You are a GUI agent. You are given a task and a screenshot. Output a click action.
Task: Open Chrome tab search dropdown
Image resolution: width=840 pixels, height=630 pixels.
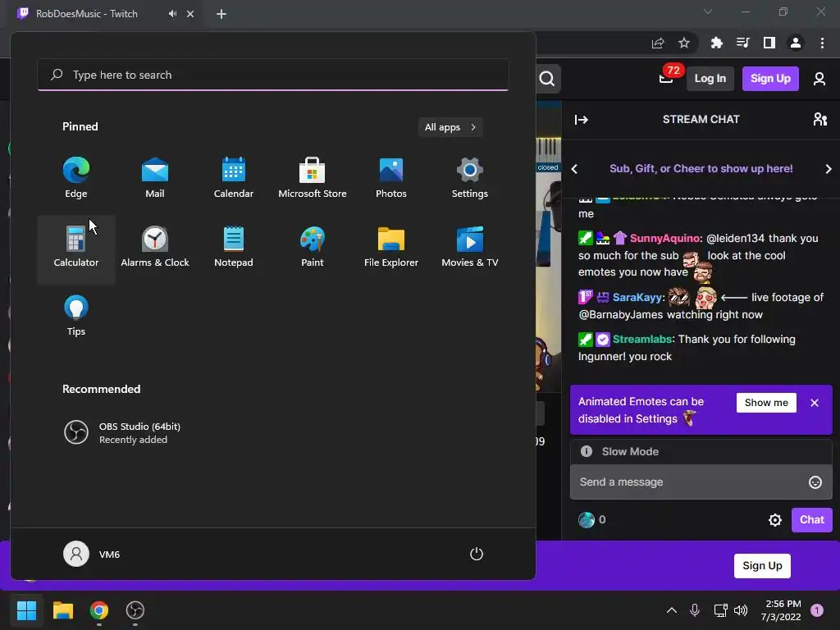pyautogui.click(x=708, y=11)
